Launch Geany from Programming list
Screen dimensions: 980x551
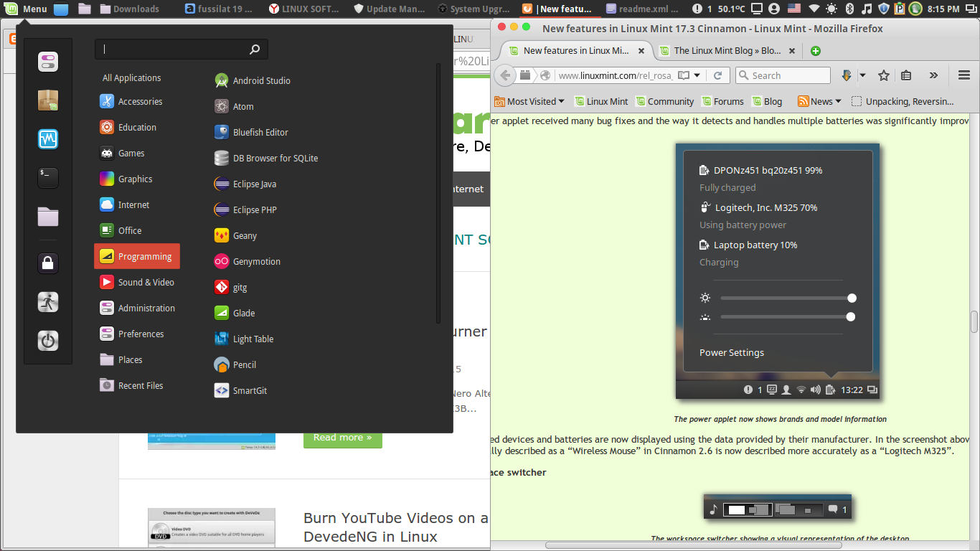(235, 236)
